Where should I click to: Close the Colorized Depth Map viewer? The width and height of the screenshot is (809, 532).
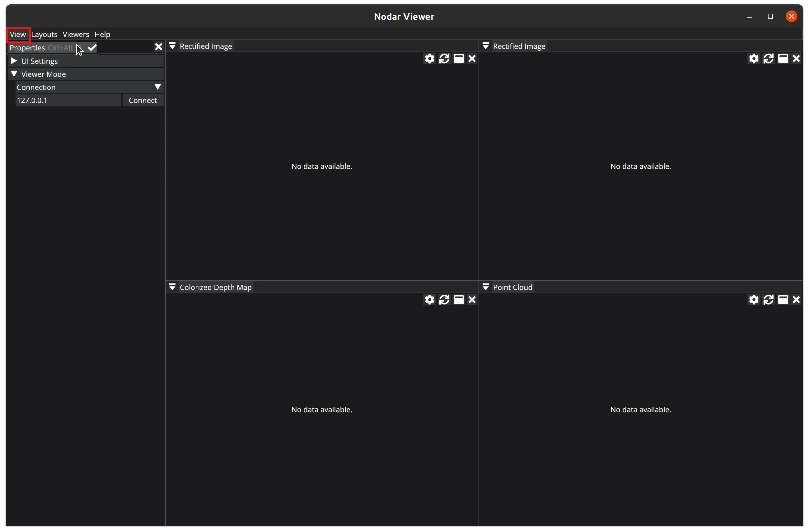[472, 300]
